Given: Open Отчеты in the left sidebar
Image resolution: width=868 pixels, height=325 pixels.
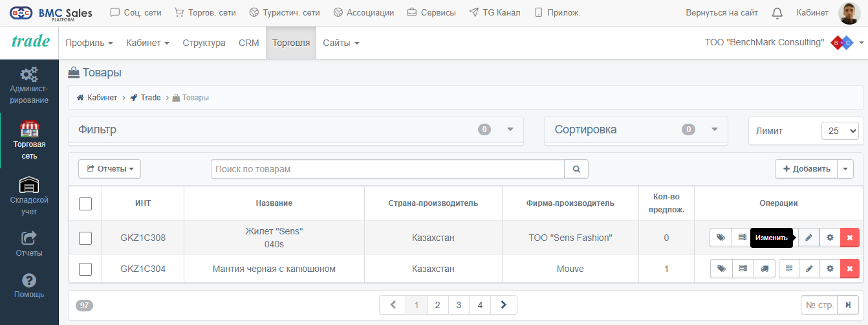Looking at the screenshot, I should (x=29, y=244).
